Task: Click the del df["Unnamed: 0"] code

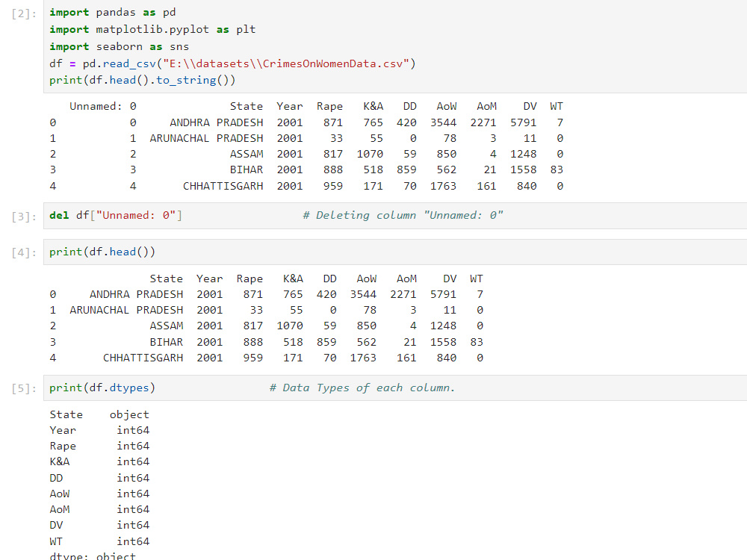Action: [116, 215]
